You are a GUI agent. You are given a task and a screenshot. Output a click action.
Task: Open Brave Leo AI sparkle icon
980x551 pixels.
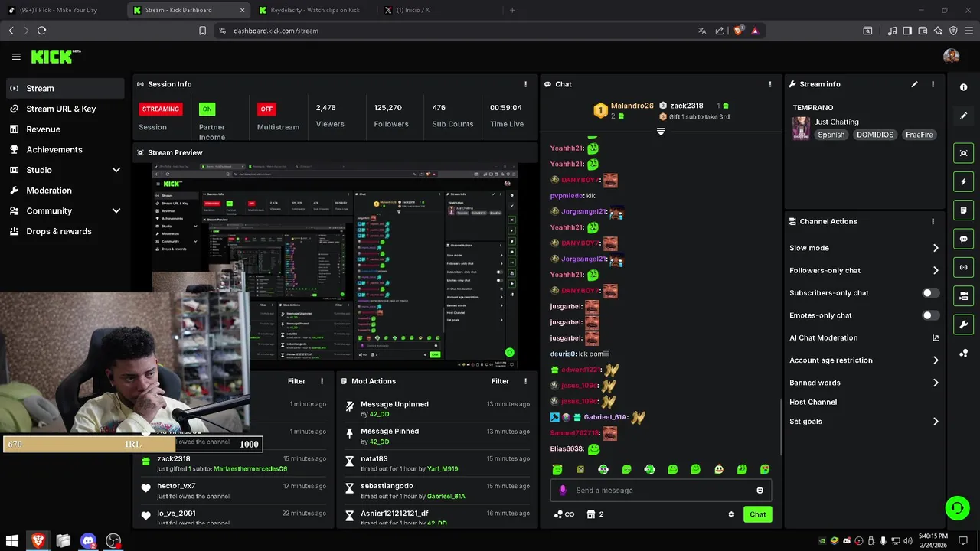point(939,31)
